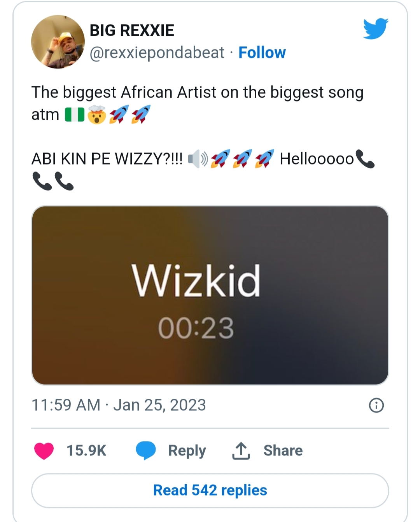The image size is (420, 522).
Task: Click the Nigerian flag emoji
Action: click(x=74, y=115)
